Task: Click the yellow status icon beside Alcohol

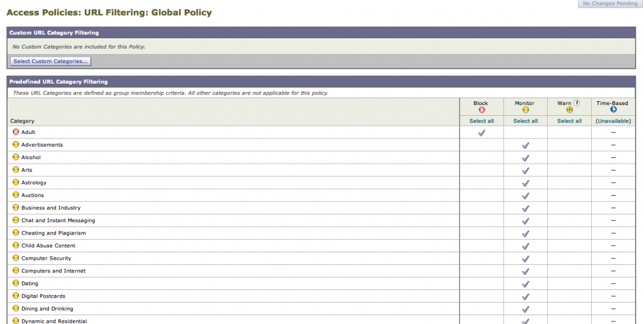Action: (16, 157)
